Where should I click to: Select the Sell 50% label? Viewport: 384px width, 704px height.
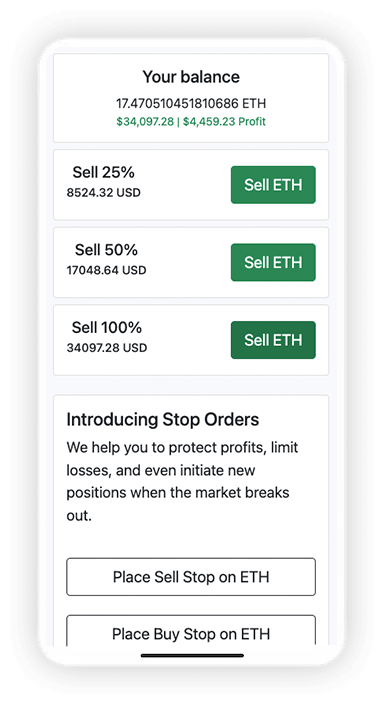pyautogui.click(x=106, y=250)
